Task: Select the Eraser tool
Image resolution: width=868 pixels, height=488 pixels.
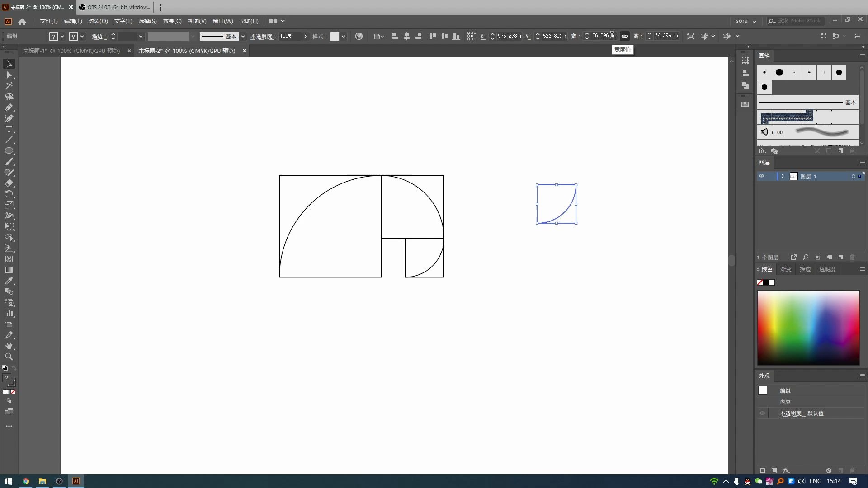Action: click(x=9, y=183)
